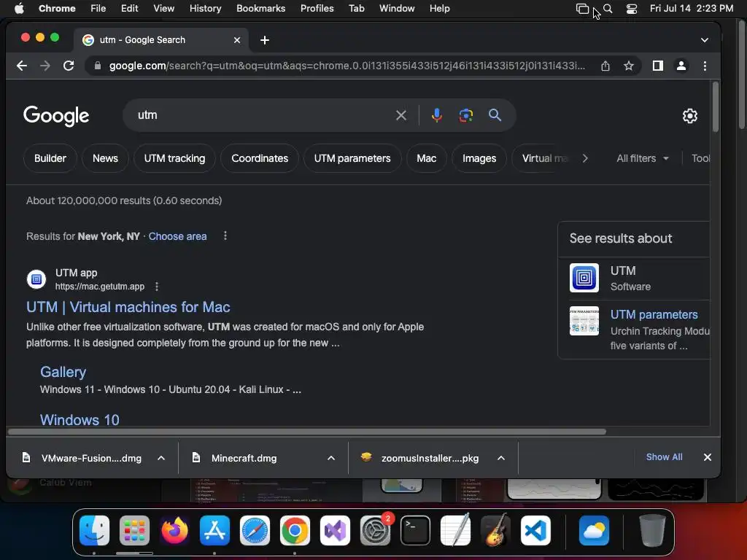Show more filter chips with right chevron

click(585, 158)
